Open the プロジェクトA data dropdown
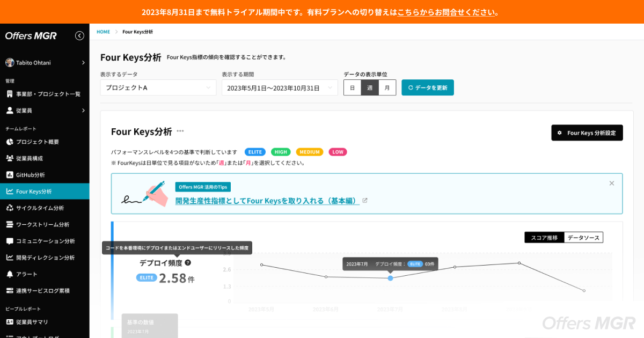 coord(158,87)
